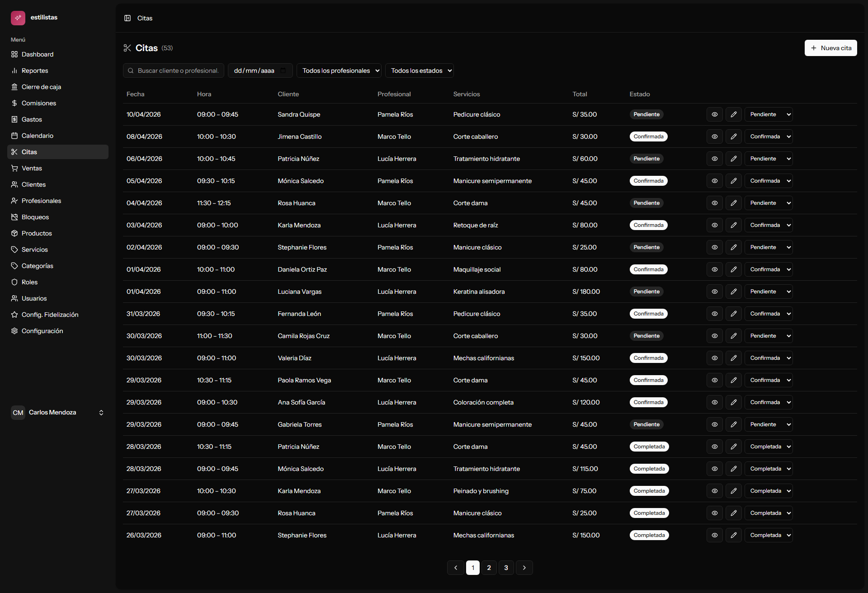
Task: Open Todos los profesionales filter dropdown
Action: coord(339,71)
